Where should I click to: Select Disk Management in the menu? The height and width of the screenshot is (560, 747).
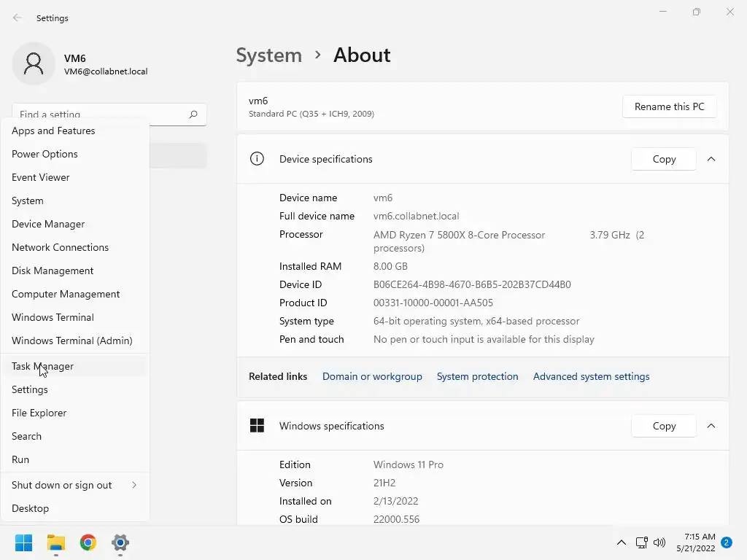pos(75,271)
